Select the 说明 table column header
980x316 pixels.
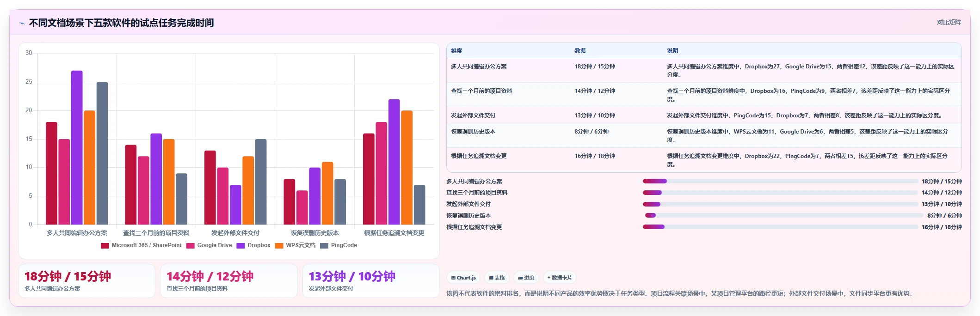pyautogui.click(x=672, y=51)
